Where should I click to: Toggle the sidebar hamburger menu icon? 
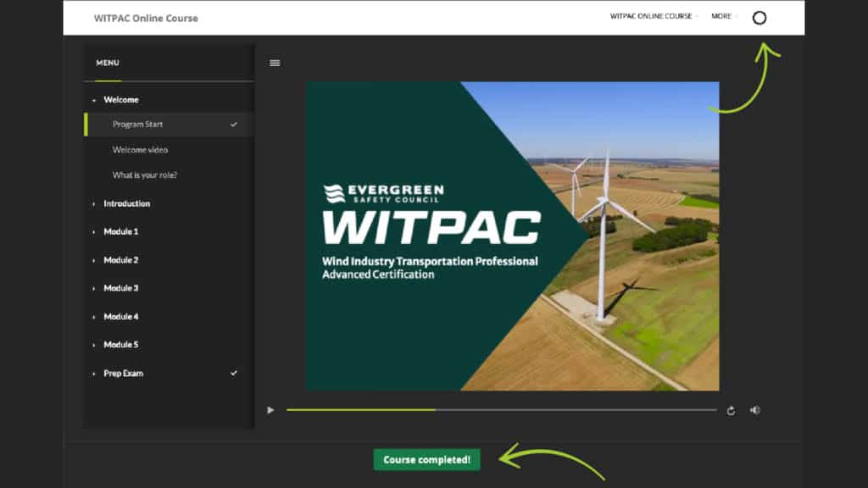coord(275,63)
